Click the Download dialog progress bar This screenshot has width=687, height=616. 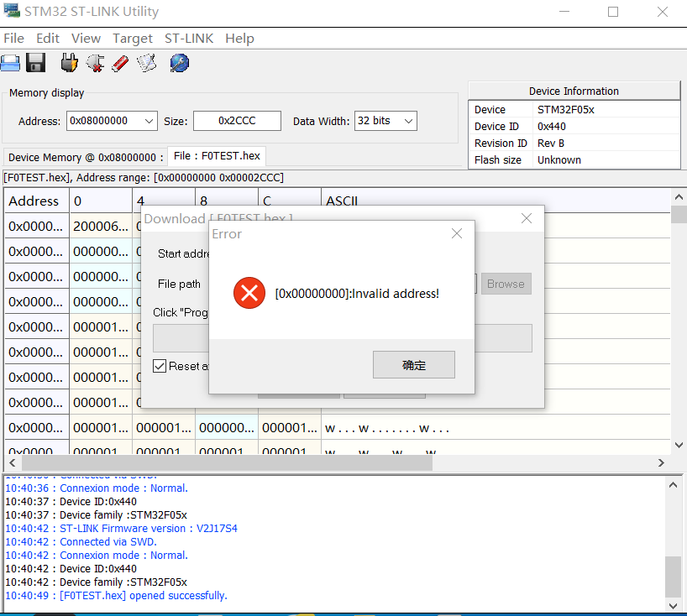point(342,338)
